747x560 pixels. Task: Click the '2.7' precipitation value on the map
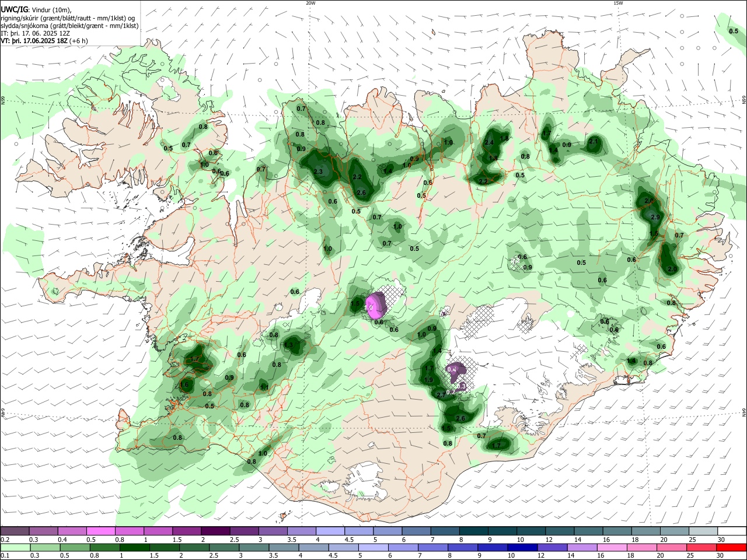(441, 395)
